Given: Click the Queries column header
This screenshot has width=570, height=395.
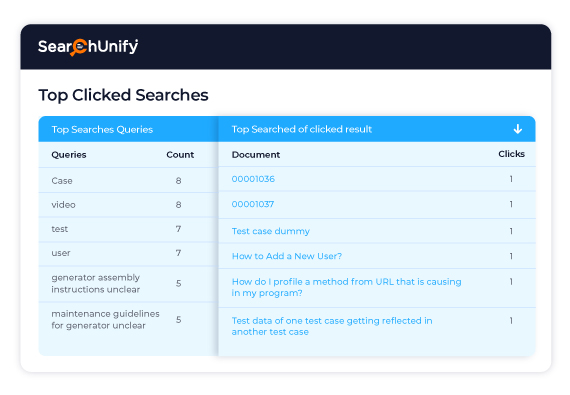Looking at the screenshot, I should point(69,155).
